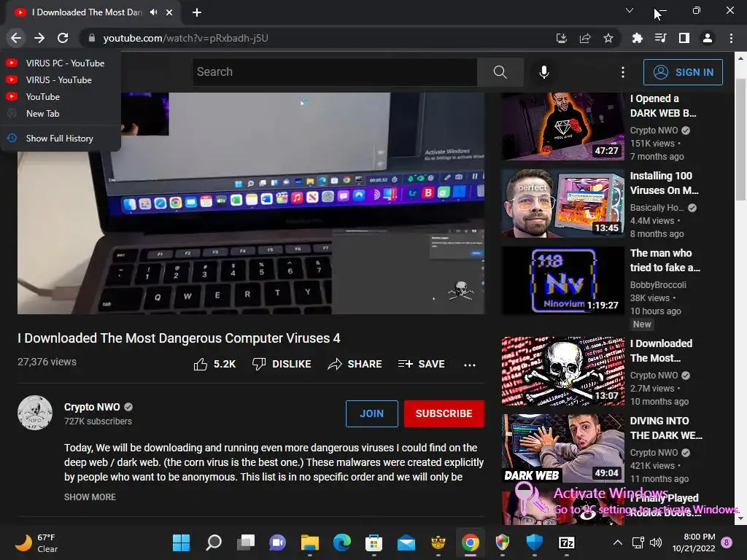Choose Show Full History
747x560 pixels.
[61, 138]
